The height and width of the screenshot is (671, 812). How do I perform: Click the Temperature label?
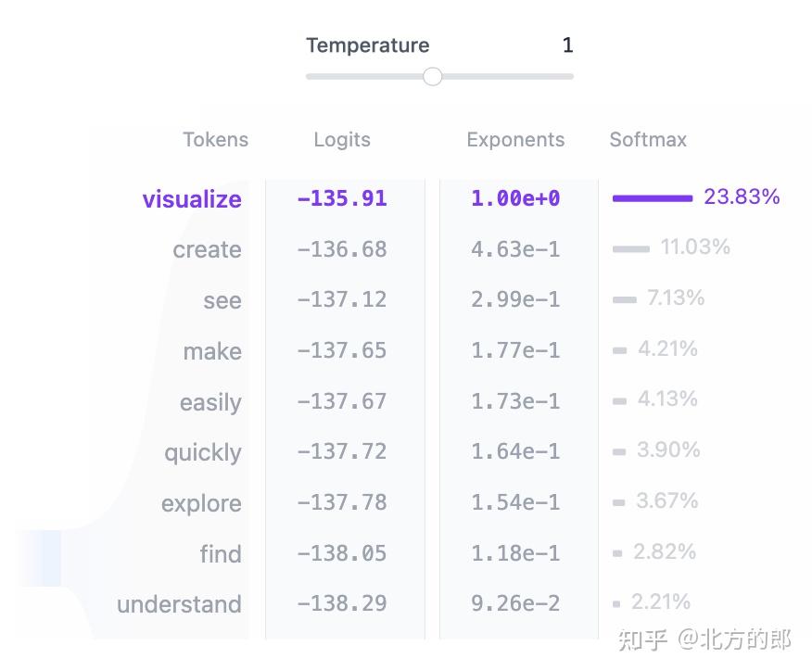tap(368, 45)
